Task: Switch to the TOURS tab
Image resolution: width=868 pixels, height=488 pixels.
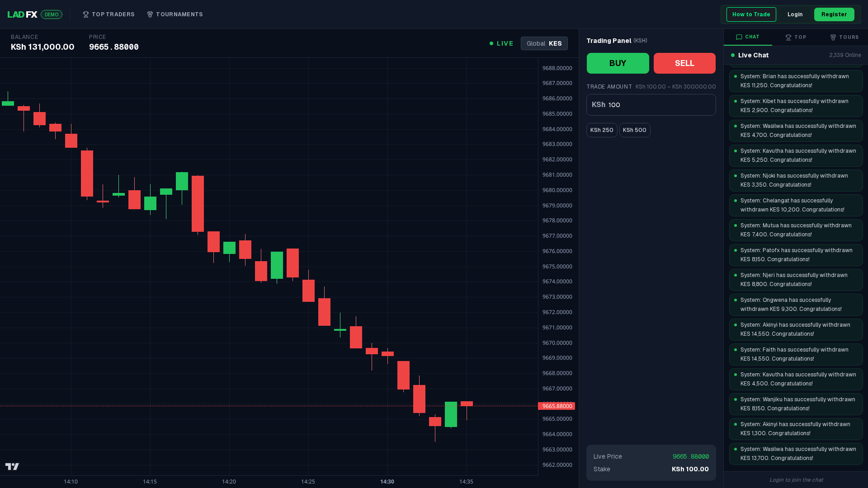Action: pos(844,37)
